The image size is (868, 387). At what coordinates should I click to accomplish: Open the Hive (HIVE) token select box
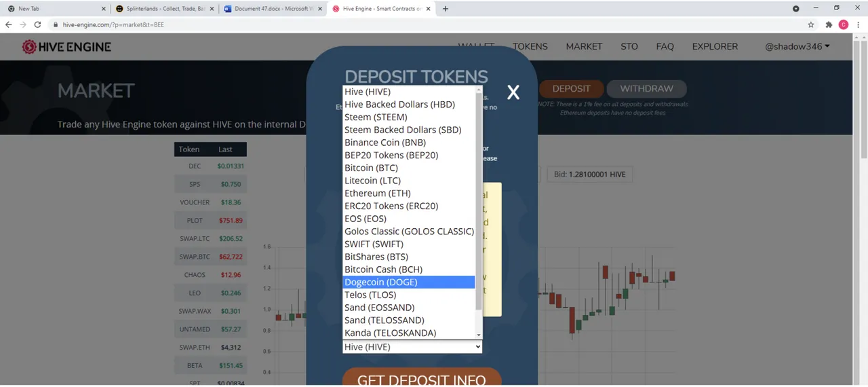[412, 347]
